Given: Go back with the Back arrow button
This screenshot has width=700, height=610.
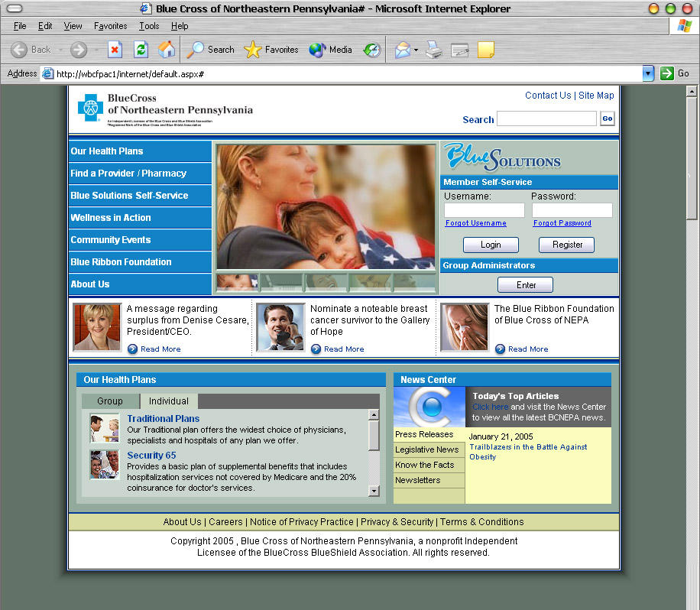Looking at the screenshot, I should coord(31,50).
